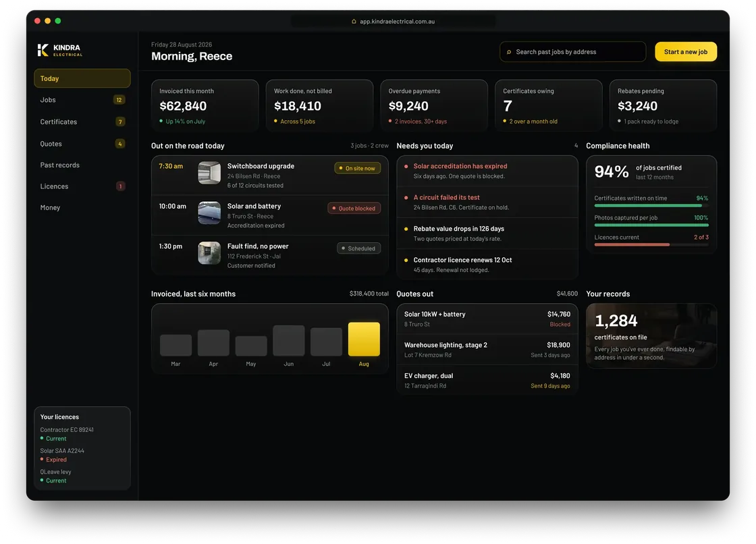The width and height of the screenshot is (756, 544).
Task: Focus the Search past jobs by address field
Action: 573,51
